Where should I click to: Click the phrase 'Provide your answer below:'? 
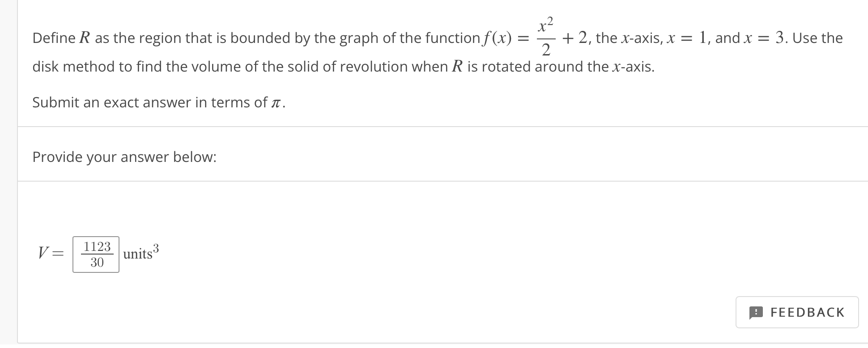tap(124, 157)
